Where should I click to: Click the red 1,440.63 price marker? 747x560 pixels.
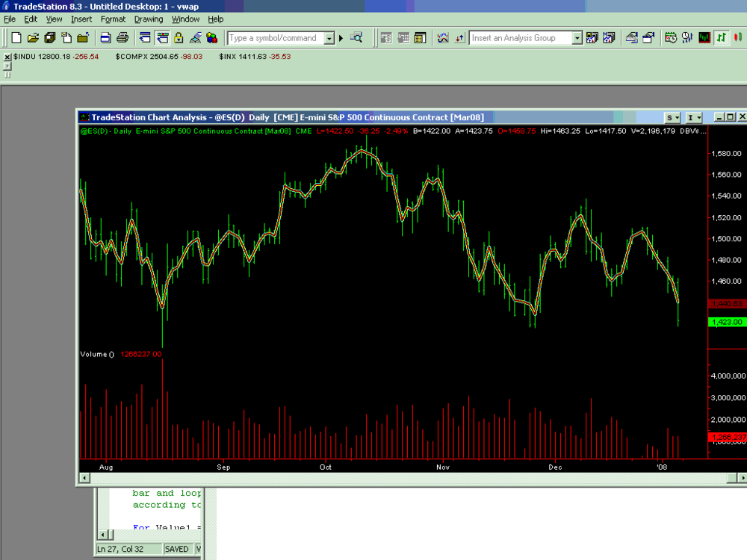pos(727,303)
